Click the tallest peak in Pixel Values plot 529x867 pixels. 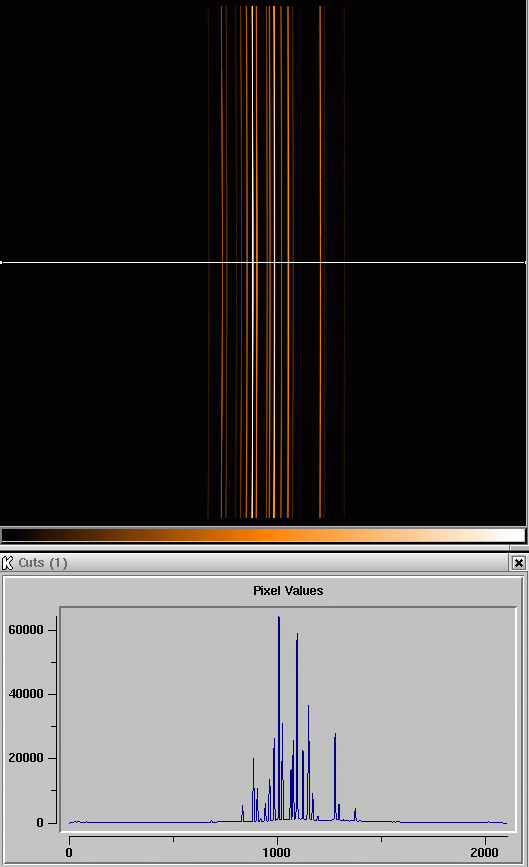click(279, 617)
